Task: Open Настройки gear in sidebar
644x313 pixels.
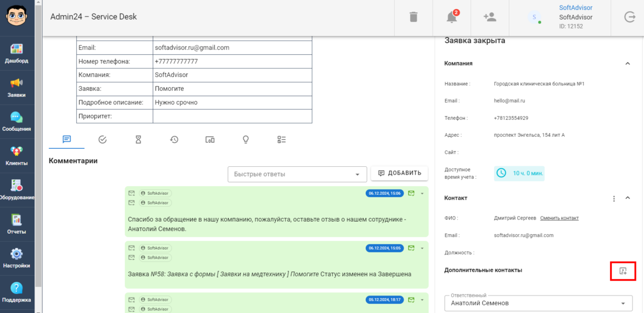Action: tap(17, 258)
